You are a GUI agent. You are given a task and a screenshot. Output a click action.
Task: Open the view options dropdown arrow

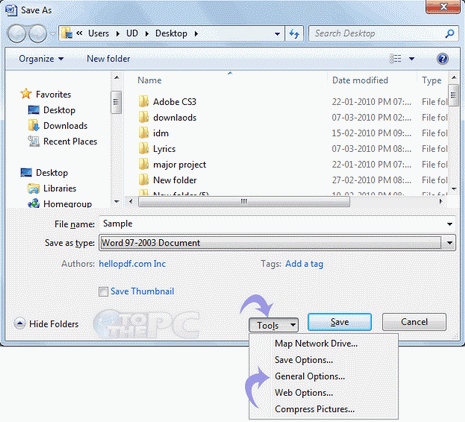pos(412,59)
